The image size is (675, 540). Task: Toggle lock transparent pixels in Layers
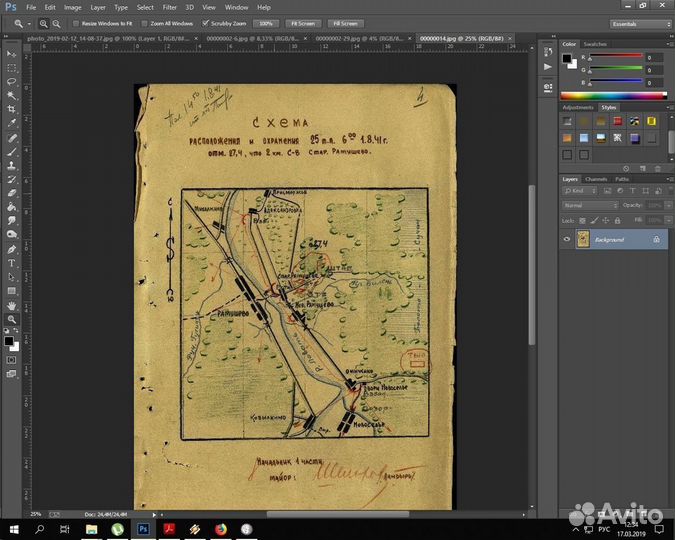click(582, 220)
